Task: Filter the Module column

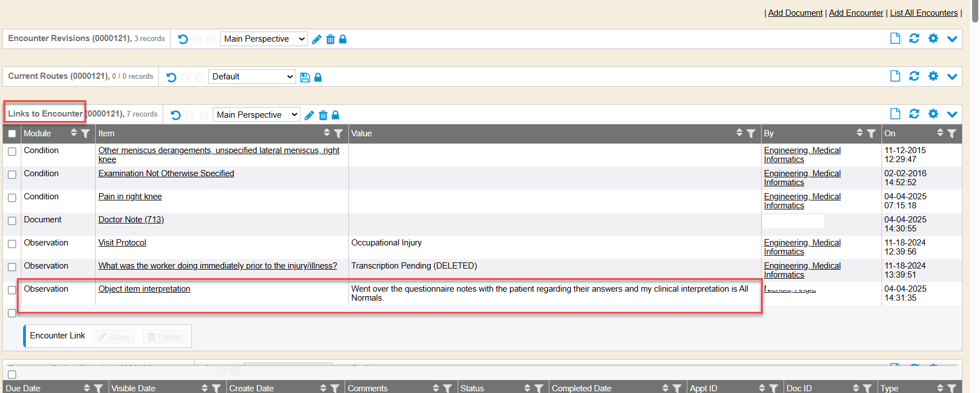Action: click(86, 133)
